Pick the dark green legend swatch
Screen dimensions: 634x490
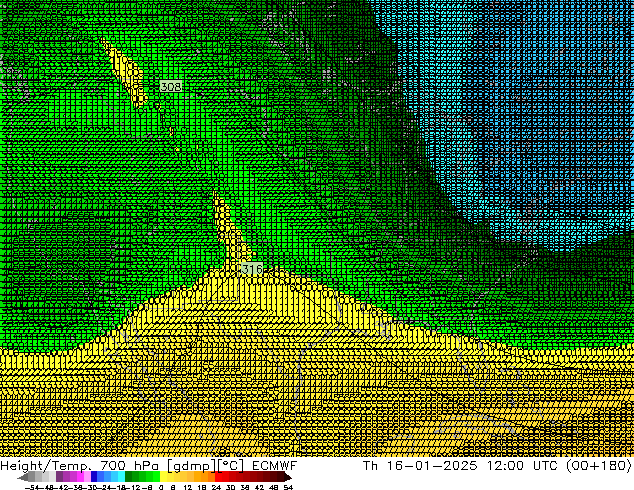click(x=129, y=477)
